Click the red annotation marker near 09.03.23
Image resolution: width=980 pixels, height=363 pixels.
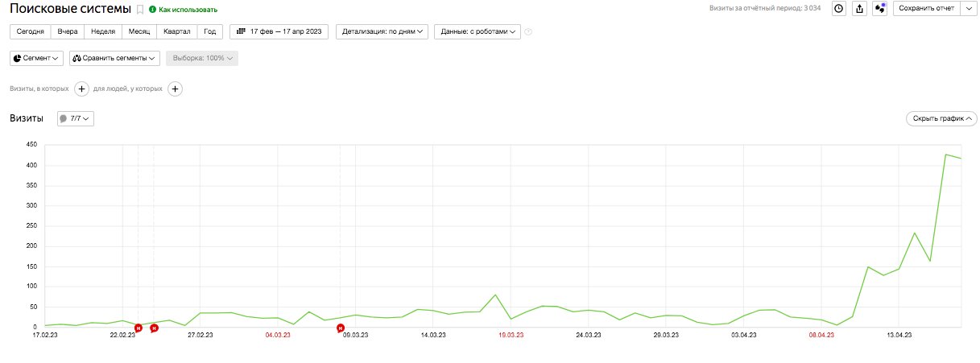[341, 328]
